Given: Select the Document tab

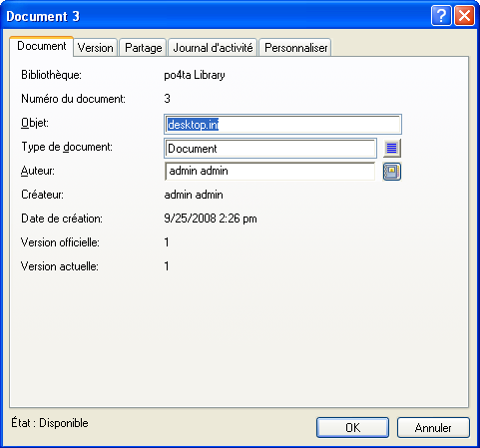Looking at the screenshot, I should click(42, 46).
